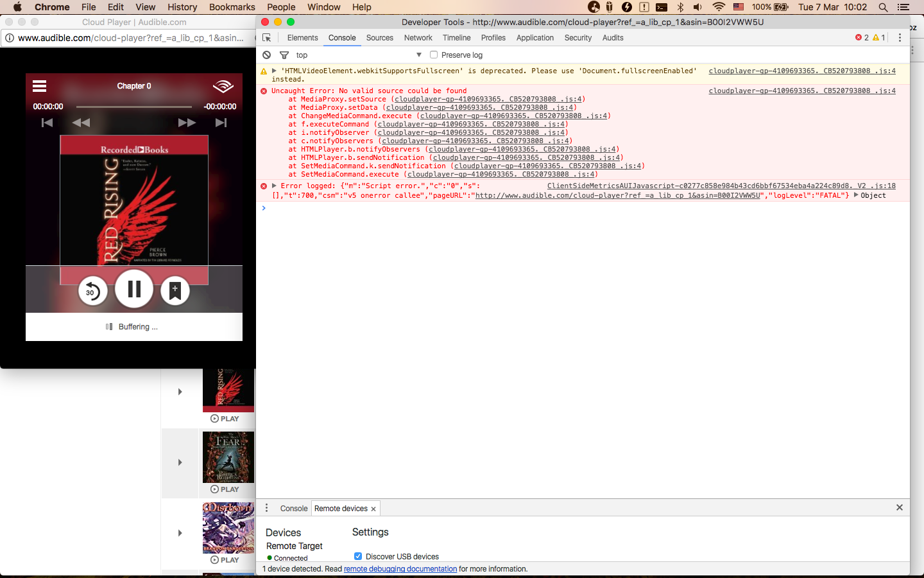Click the Cloud Player address bar URL
The image size is (924, 578).
tap(131, 38)
